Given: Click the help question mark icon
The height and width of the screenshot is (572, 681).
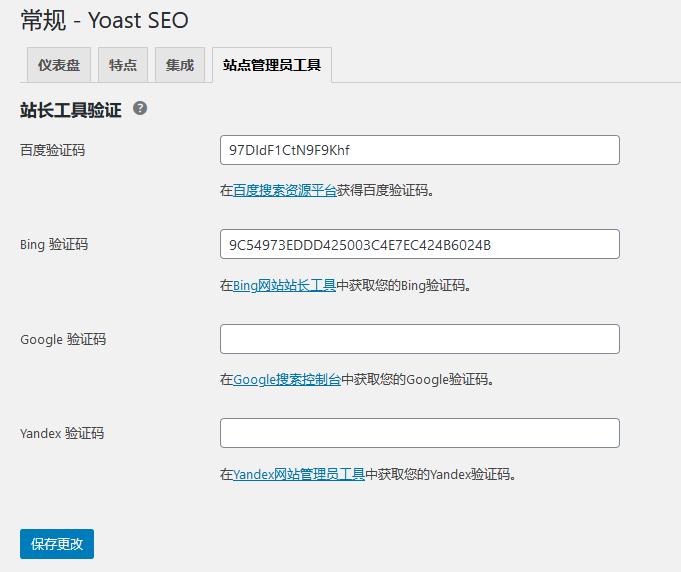Looking at the screenshot, I should coord(140,108).
